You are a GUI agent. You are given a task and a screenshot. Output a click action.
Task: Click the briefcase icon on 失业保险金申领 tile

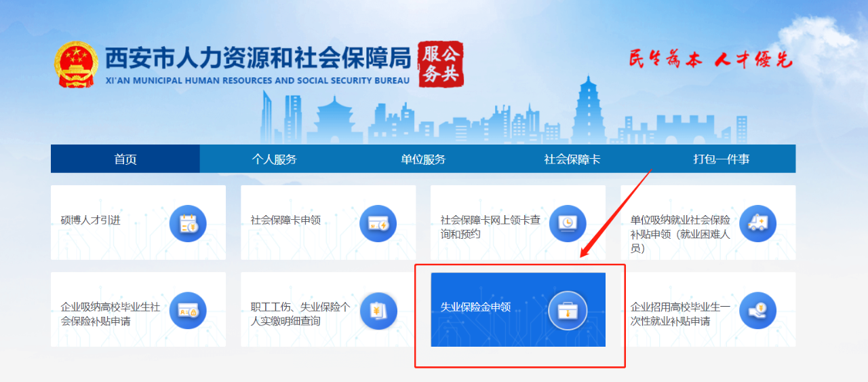pyautogui.click(x=568, y=310)
